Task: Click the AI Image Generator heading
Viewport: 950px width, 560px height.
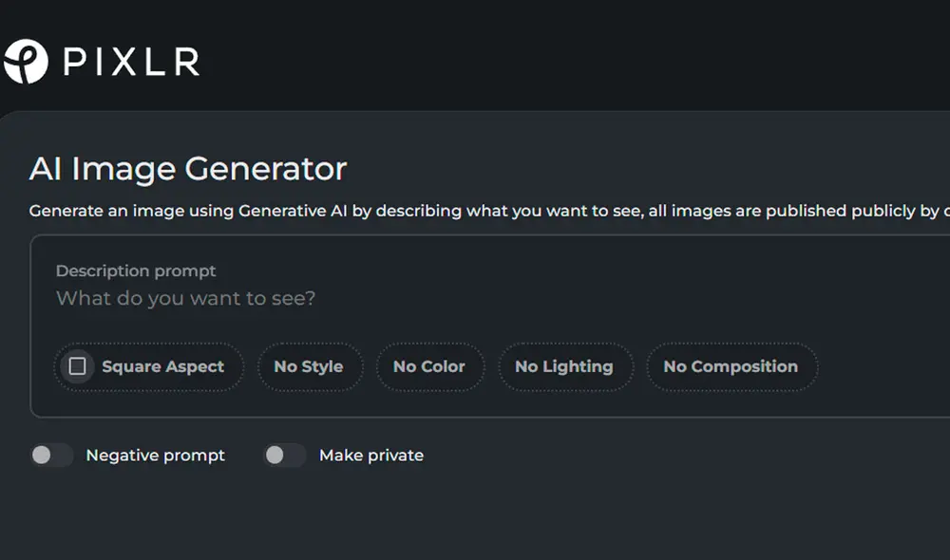Action: point(188,169)
